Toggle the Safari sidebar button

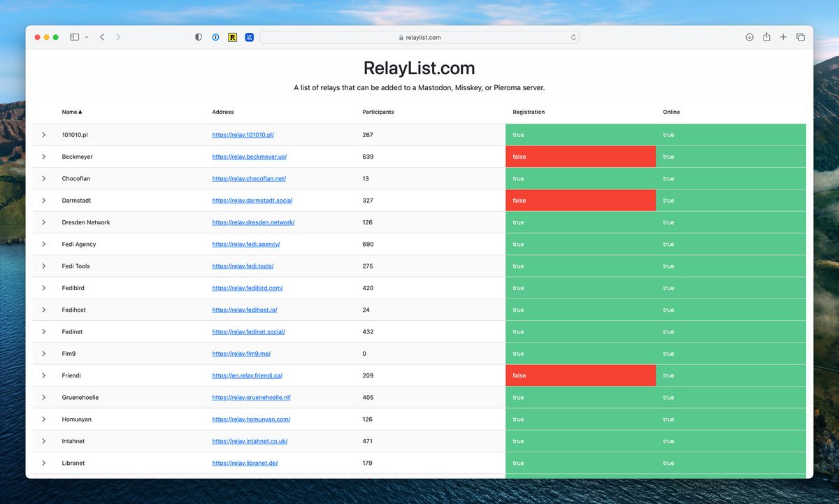pos(74,37)
